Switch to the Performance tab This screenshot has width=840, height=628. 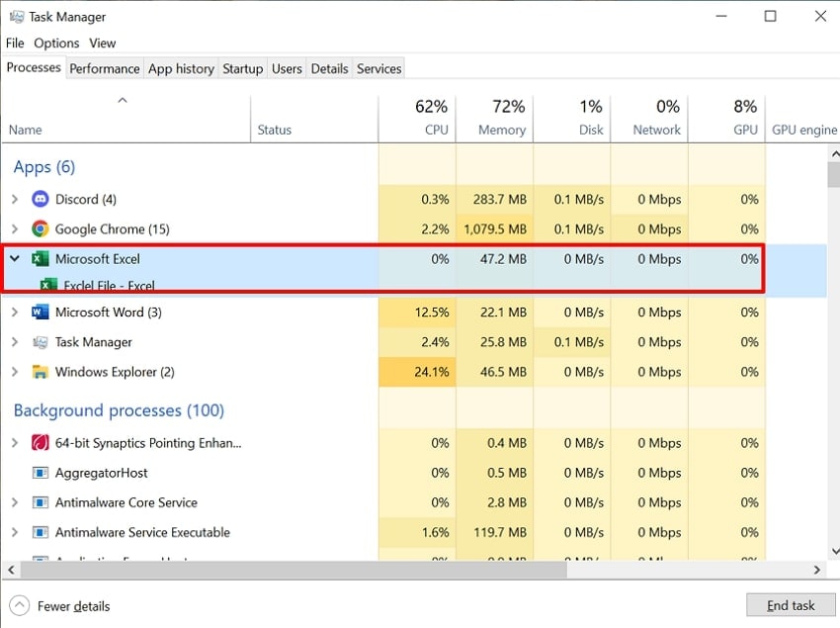pos(104,68)
